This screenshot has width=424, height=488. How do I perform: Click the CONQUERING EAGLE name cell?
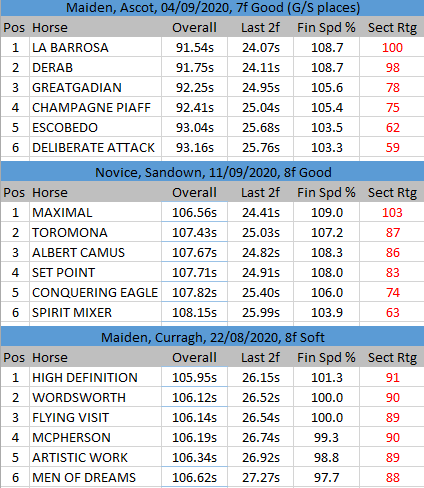point(95,292)
